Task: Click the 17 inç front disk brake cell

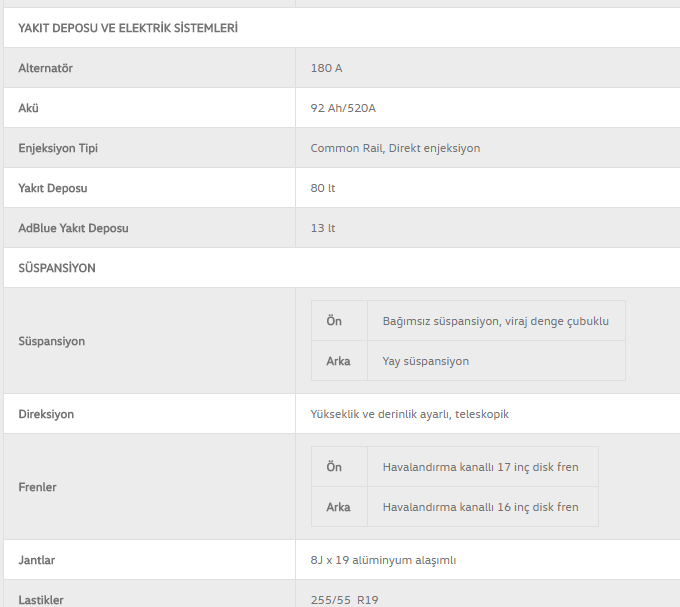Action: point(481,467)
